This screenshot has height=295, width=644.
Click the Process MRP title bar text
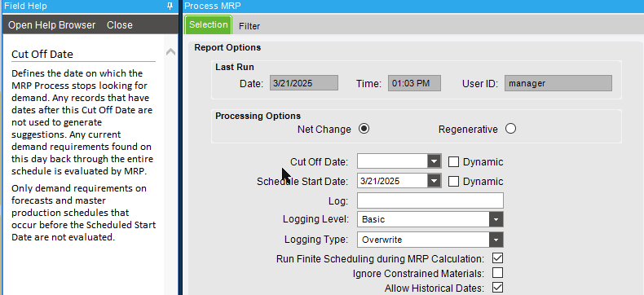(213, 6)
